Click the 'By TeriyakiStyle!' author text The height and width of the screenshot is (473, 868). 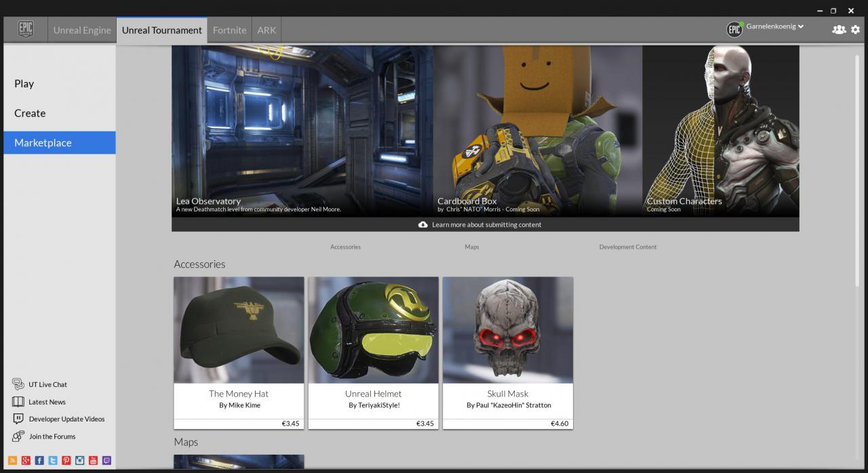[x=374, y=405]
